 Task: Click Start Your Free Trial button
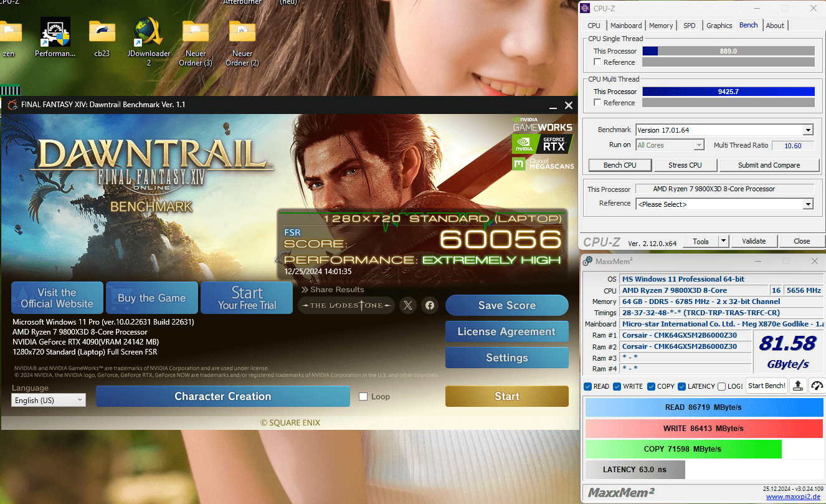click(x=247, y=298)
